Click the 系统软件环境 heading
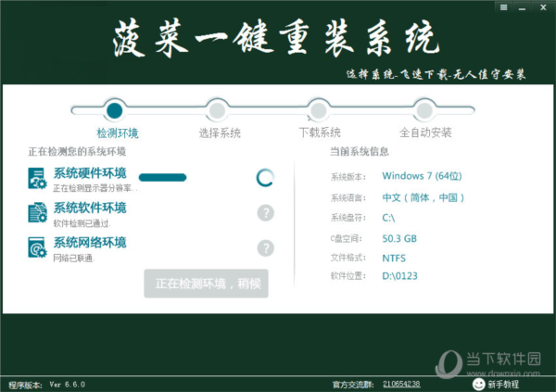The width and height of the screenshot is (556, 392). coord(90,208)
